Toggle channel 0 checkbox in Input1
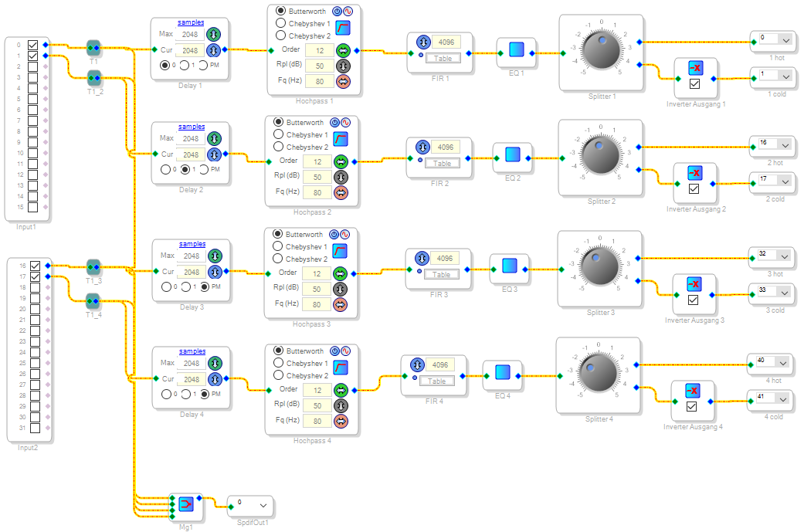This screenshot has height=532, width=804. (x=33, y=45)
